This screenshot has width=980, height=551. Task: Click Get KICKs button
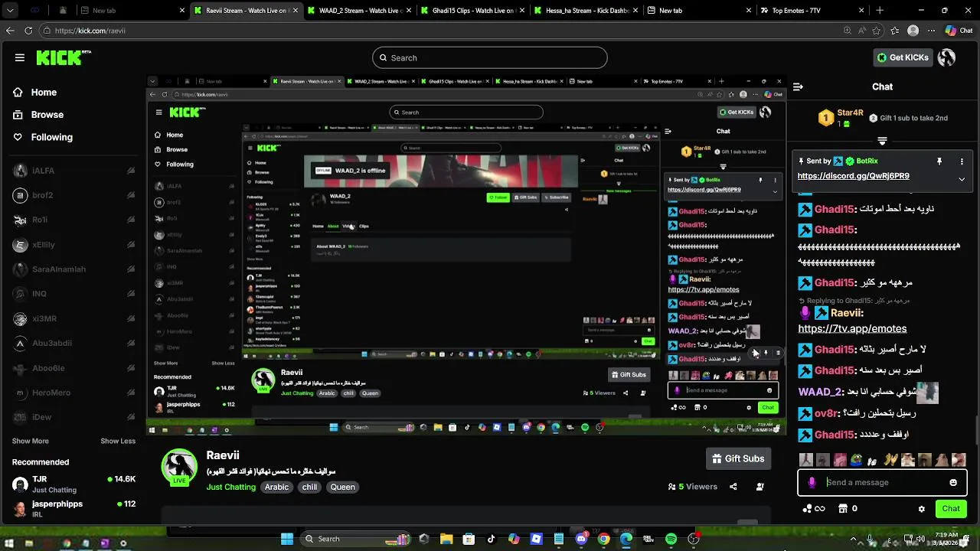point(903,57)
